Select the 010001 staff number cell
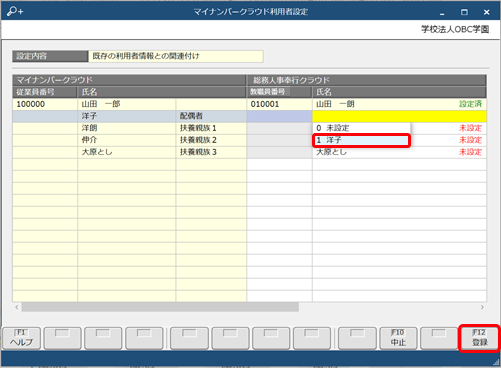Image resolution: width=501 pixels, height=368 pixels. tap(279, 104)
